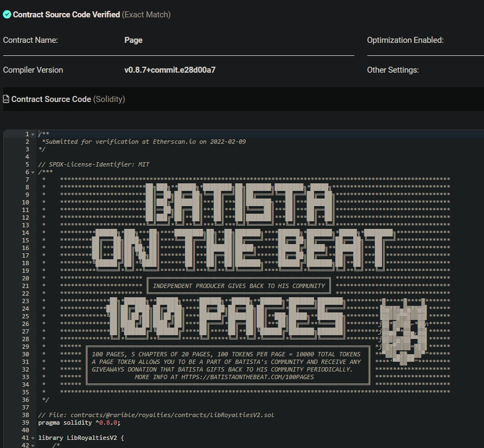Click the 'Compiler Version' label
Screen dimensions: 484x448
click(33, 70)
